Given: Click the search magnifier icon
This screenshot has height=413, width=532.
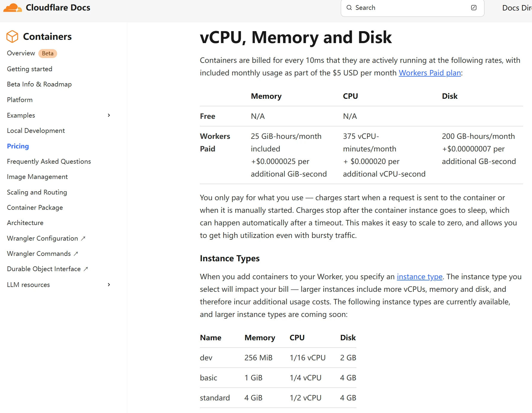Looking at the screenshot, I should click(x=349, y=8).
